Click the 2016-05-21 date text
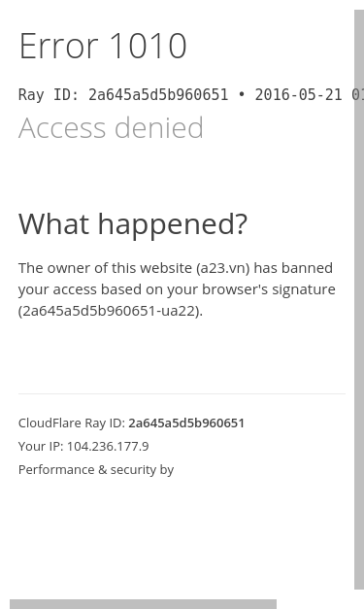364x609 pixels. (x=298, y=95)
